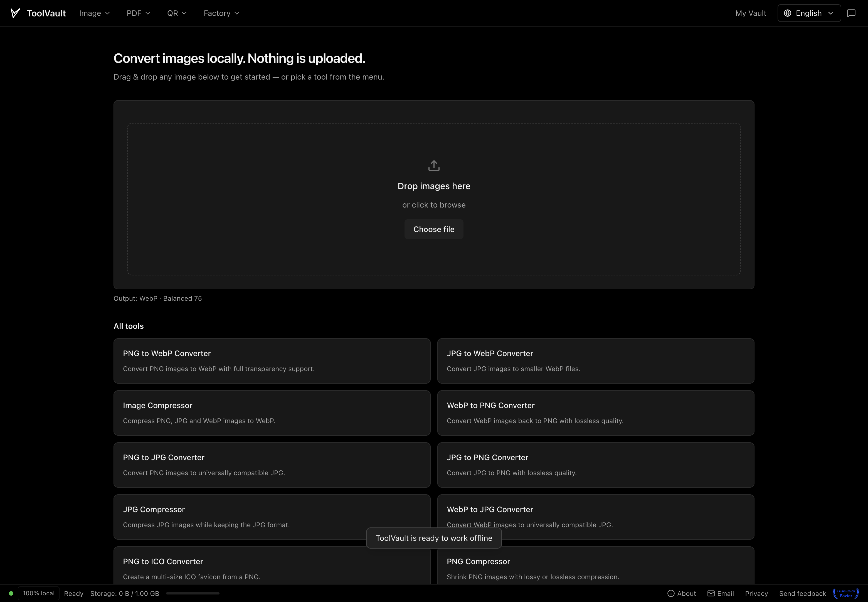
Task: Expand the Image menu
Action: coord(94,13)
